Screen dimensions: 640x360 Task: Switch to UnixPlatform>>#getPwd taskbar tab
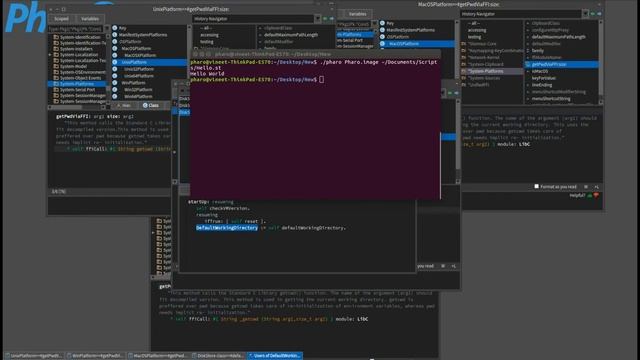(x=34, y=356)
